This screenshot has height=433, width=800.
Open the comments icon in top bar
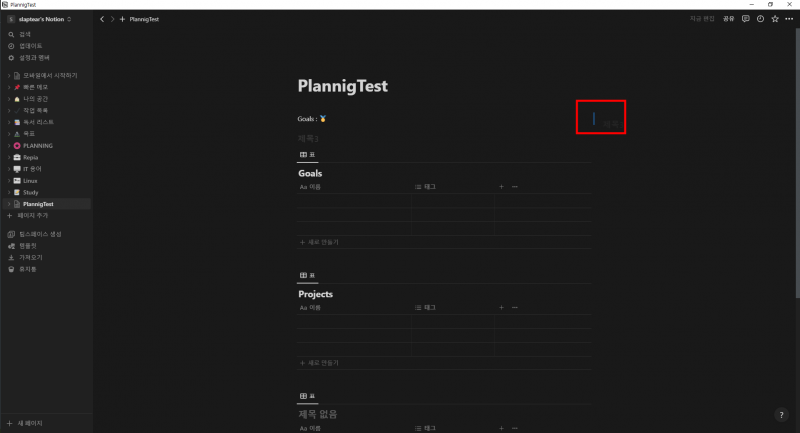[745, 19]
